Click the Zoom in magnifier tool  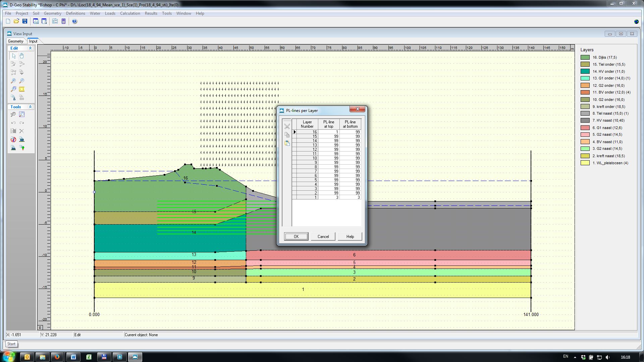(x=13, y=81)
